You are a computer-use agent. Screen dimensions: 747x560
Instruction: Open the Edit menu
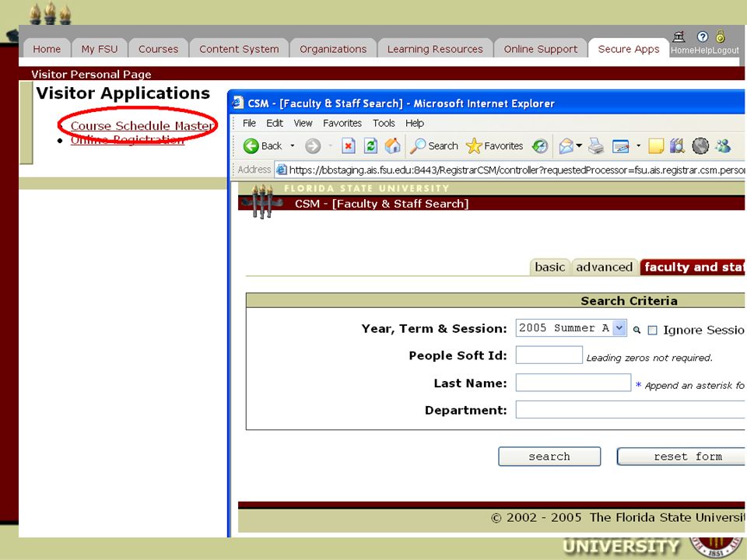[x=275, y=124]
